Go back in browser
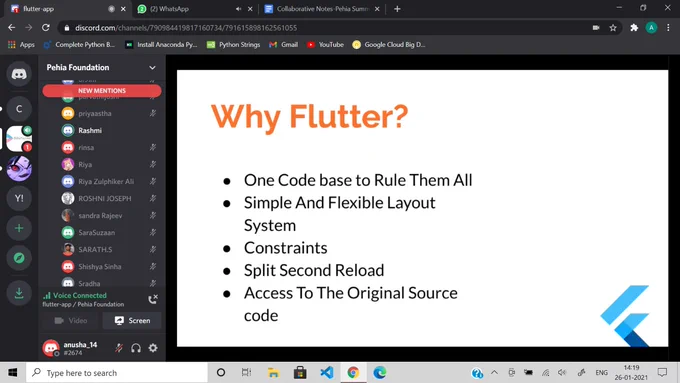Image resolution: width=680 pixels, height=383 pixels. (x=12, y=28)
